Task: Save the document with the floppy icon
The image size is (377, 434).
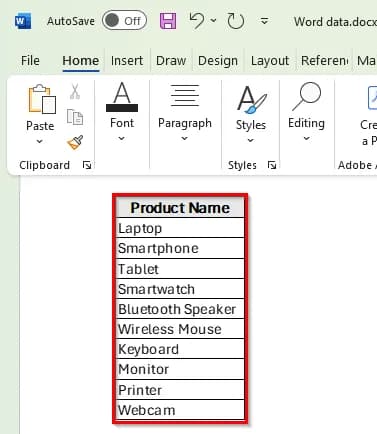Action: click(x=168, y=21)
